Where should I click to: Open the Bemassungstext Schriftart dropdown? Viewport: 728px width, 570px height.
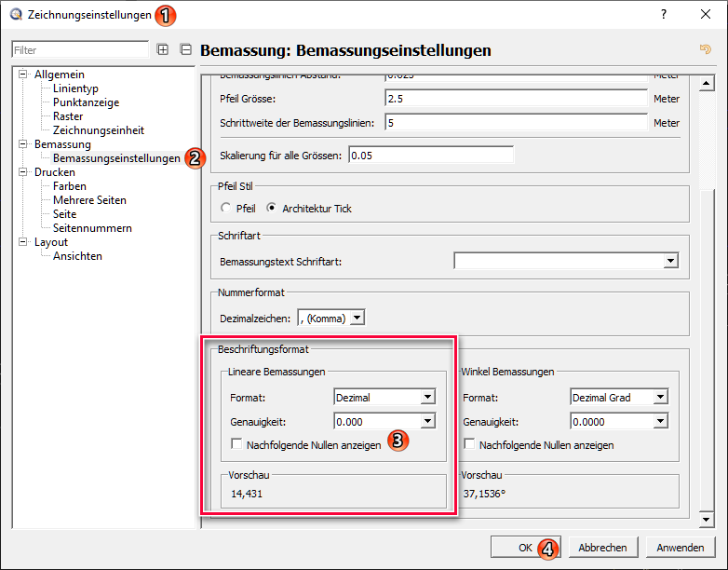(x=669, y=262)
